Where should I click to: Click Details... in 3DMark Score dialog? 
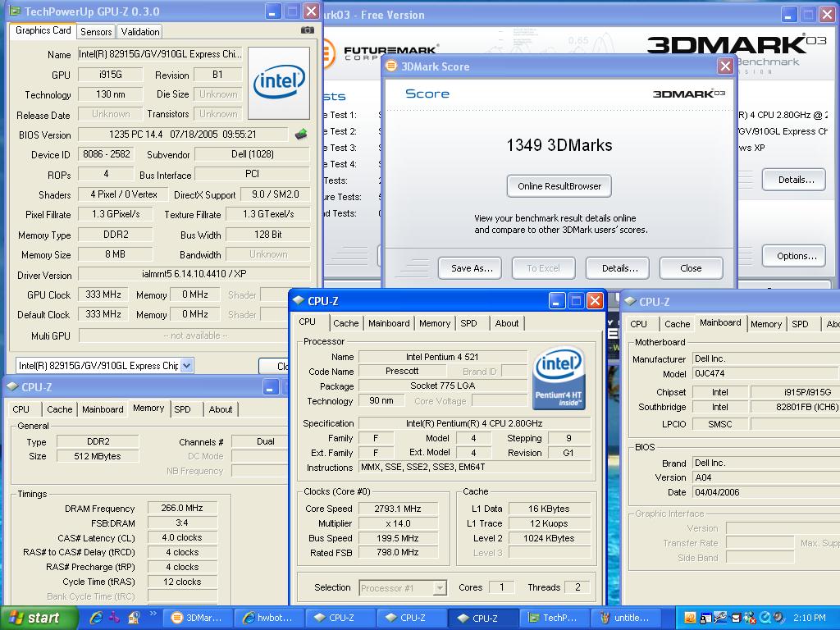click(x=619, y=268)
